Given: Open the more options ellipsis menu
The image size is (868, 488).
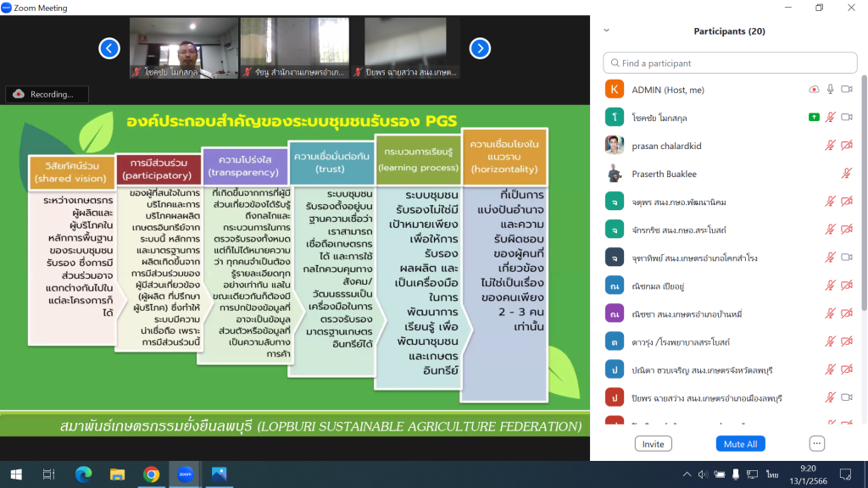Looking at the screenshot, I should point(817,444).
